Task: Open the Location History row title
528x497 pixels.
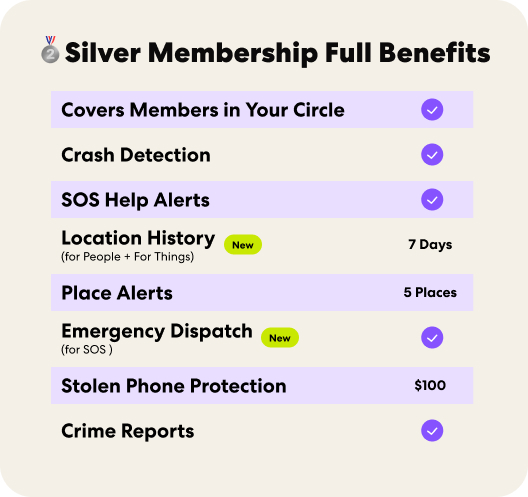Action: tap(138, 238)
